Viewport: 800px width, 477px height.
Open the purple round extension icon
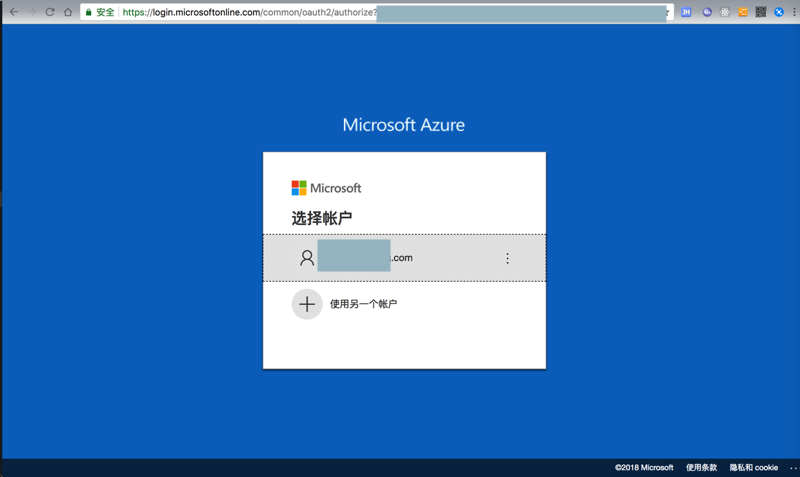coord(707,12)
